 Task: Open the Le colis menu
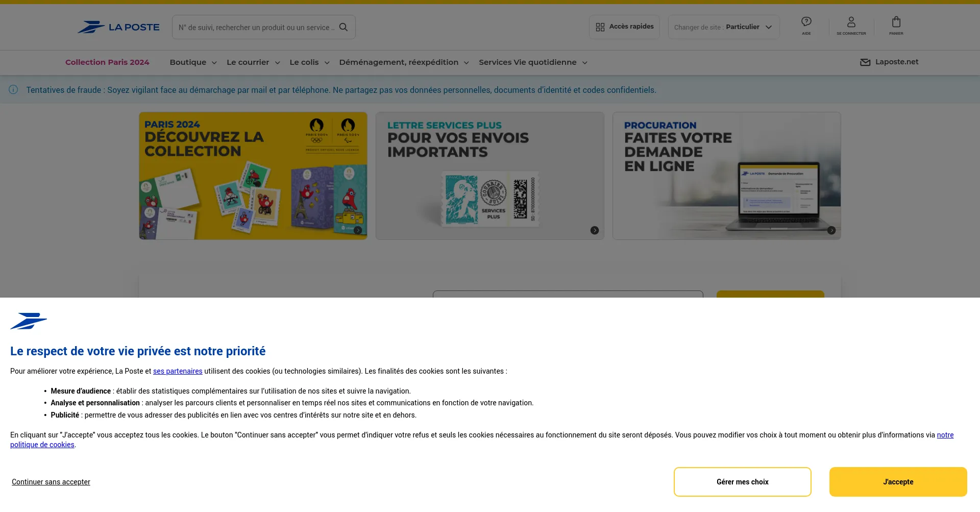coord(310,62)
